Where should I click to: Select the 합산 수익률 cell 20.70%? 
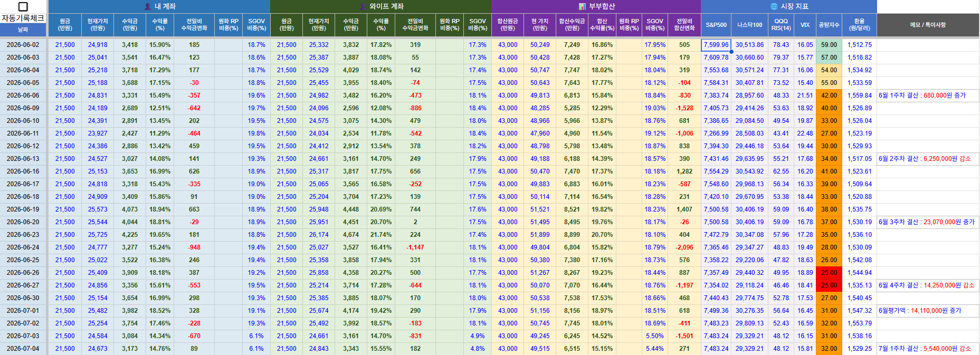pyautogui.click(x=602, y=235)
